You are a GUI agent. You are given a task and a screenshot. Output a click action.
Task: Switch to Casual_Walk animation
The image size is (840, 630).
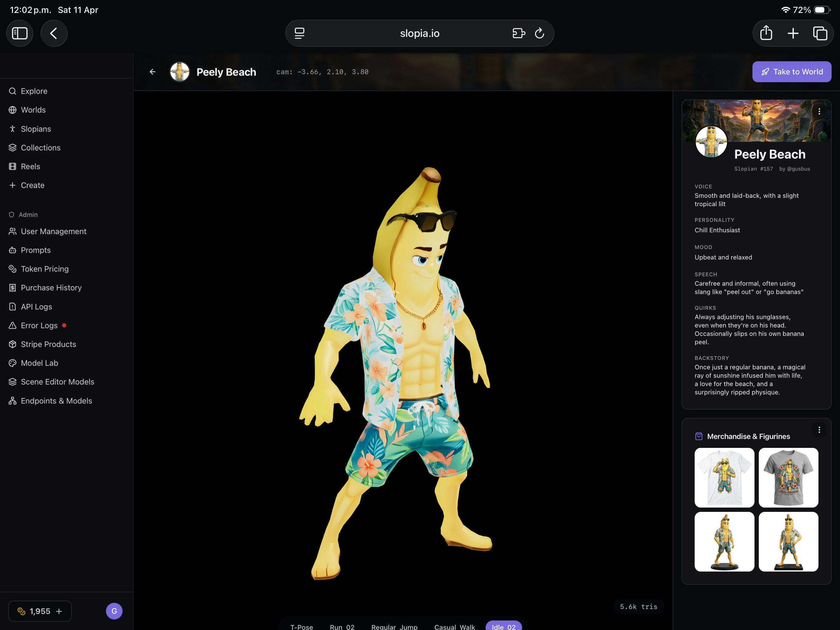pyautogui.click(x=454, y=626)
